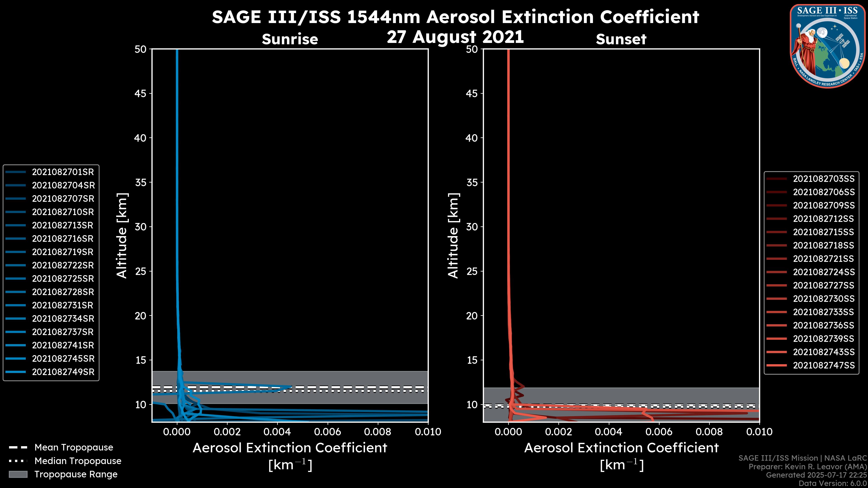This screenshot has width=868, height=488.
Task: Click the 2021082725SR legend label
Action: pos(63,279)
